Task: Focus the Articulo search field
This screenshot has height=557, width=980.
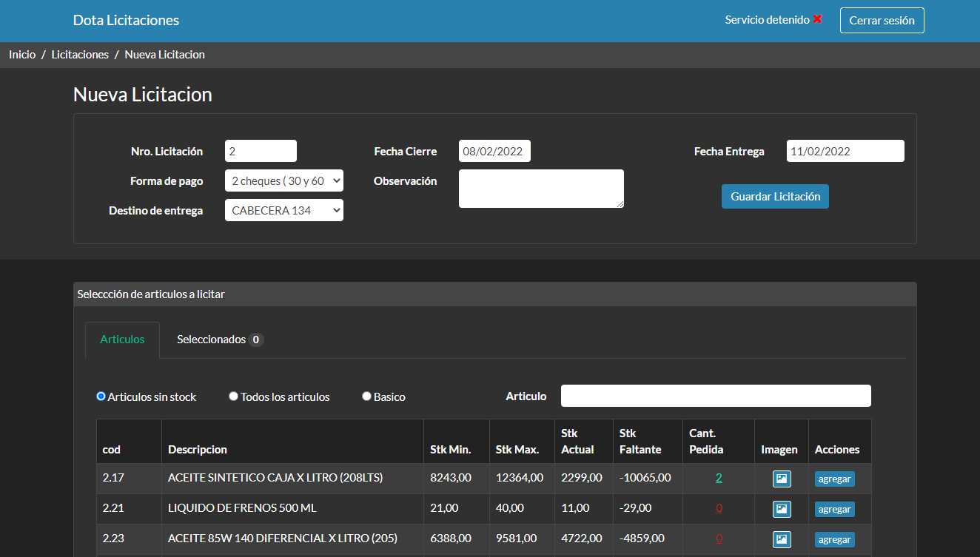Action: [715, 396]
